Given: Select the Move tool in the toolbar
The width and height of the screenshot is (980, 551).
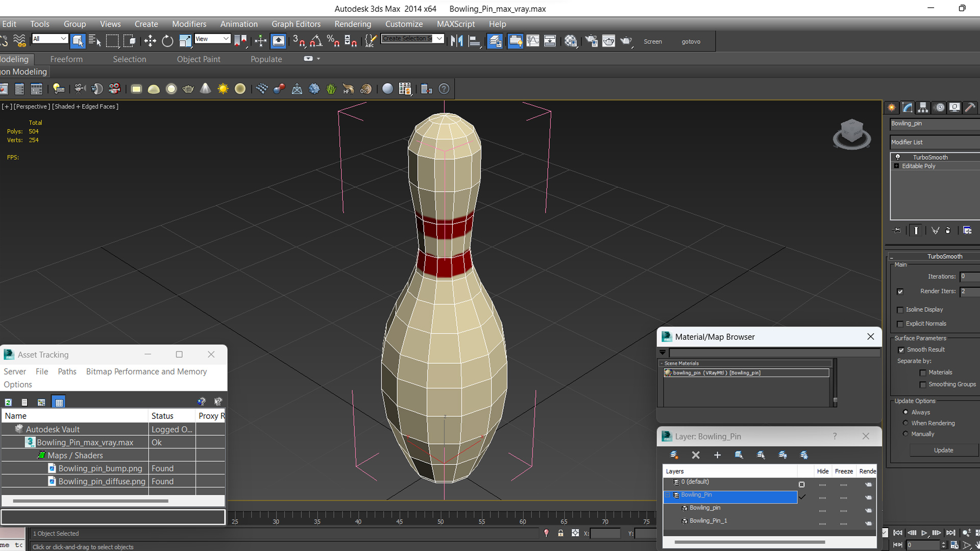Looking at the screenshot, I should coord(150,41).
